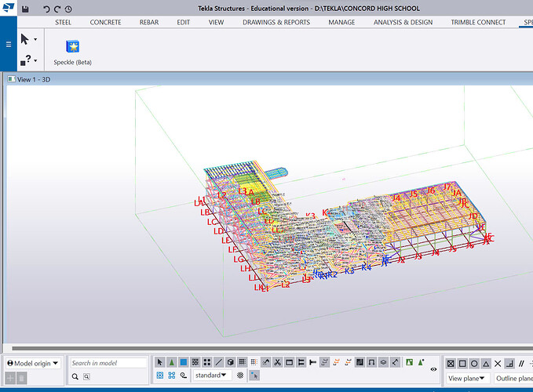Toggle select assemblies blue icon
Viewport: 533px width, 392px height.
coord(160,375)
